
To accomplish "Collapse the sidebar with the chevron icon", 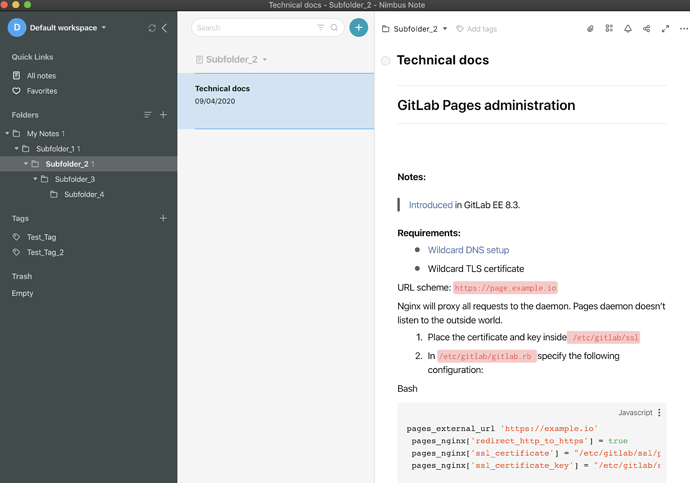I will click(165, 28).
